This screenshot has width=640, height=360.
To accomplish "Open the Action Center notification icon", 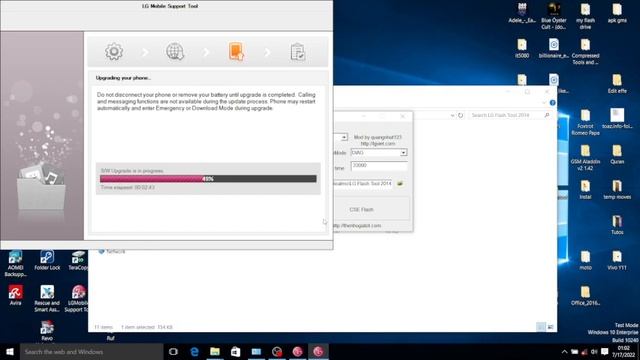I will point(604,351).
